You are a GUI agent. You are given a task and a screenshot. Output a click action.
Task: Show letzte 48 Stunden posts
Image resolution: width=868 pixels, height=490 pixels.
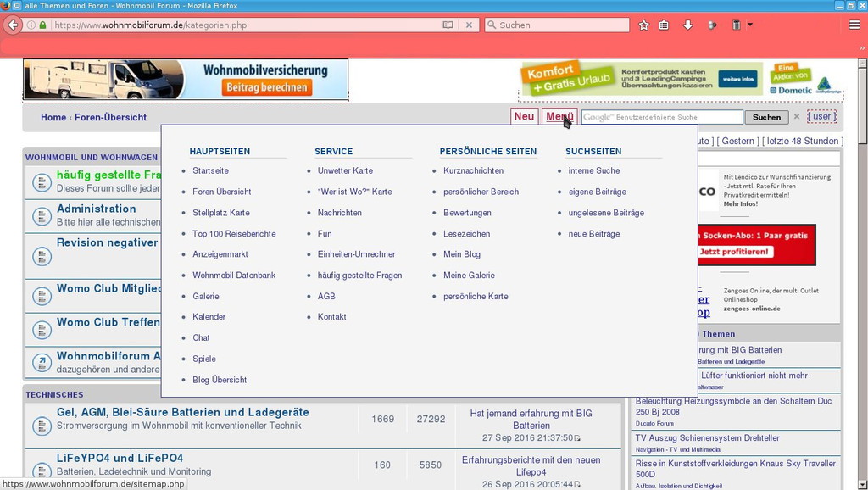click(803, 142)
